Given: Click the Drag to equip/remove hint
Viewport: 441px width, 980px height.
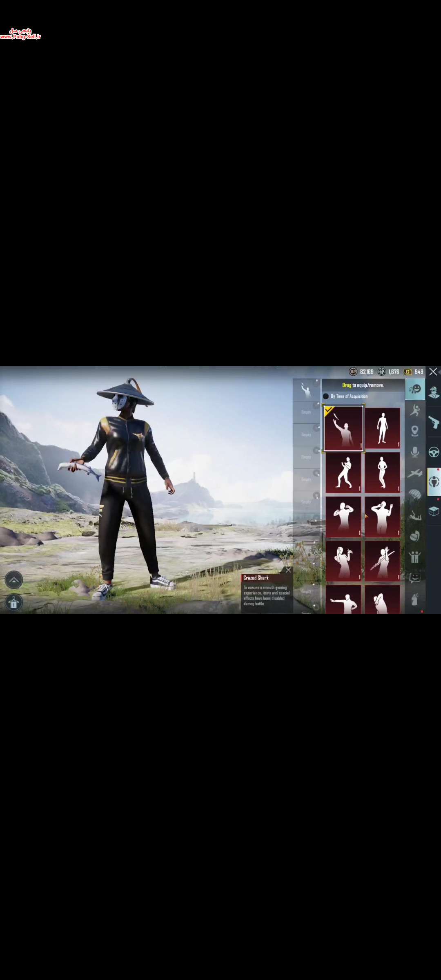Looking at the screenshot, I should 363,385.
